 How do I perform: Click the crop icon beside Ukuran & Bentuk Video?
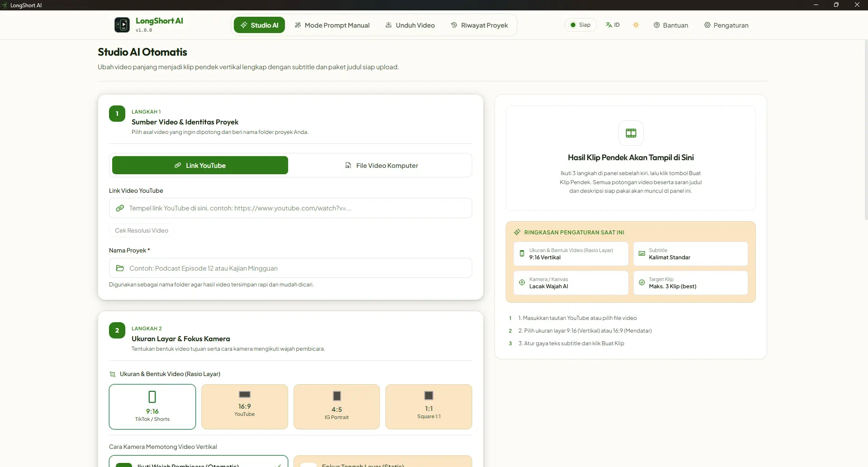[x=113, y=374]
